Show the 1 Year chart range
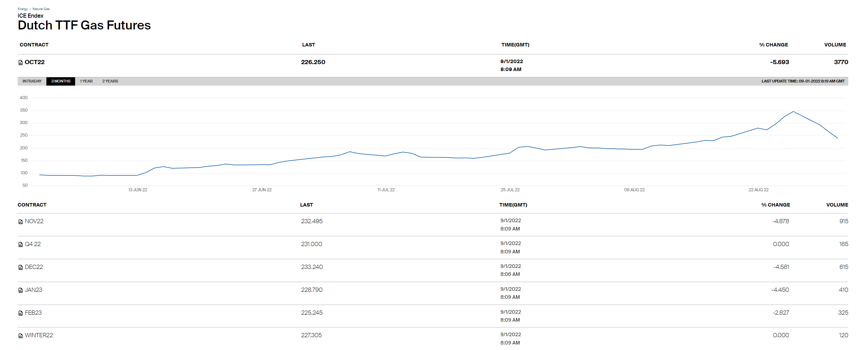Image resolution: width=868 pixels, height=350 pixels. tap(86, 81)
